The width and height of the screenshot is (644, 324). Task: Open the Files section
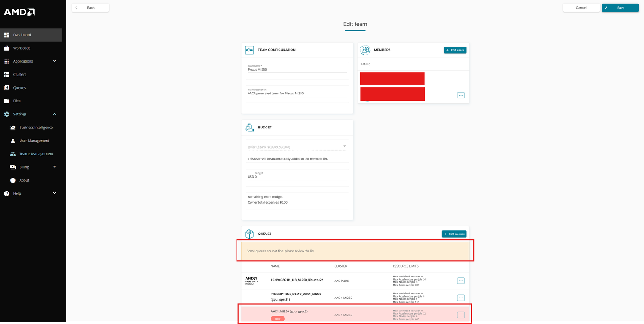coord(17,101)
